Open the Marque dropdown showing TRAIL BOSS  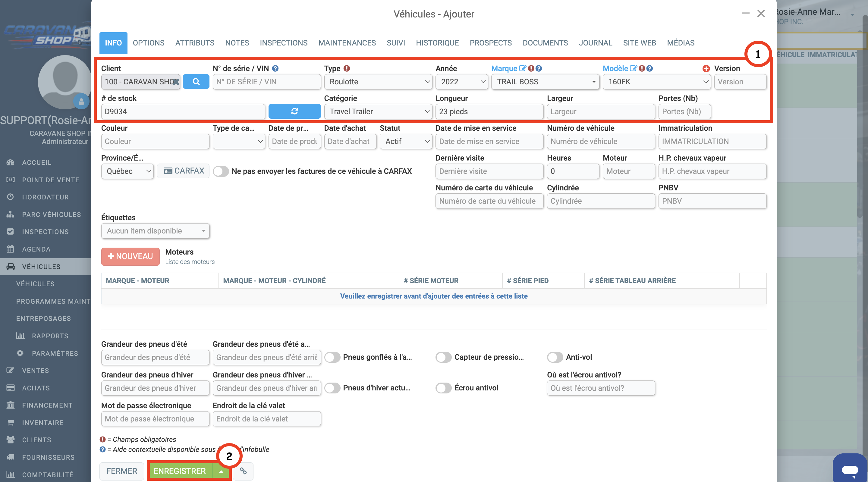[x=545, y=82]
